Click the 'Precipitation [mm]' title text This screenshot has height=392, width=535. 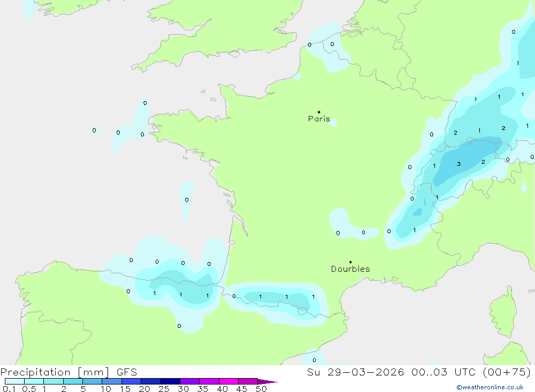(55, 372)
